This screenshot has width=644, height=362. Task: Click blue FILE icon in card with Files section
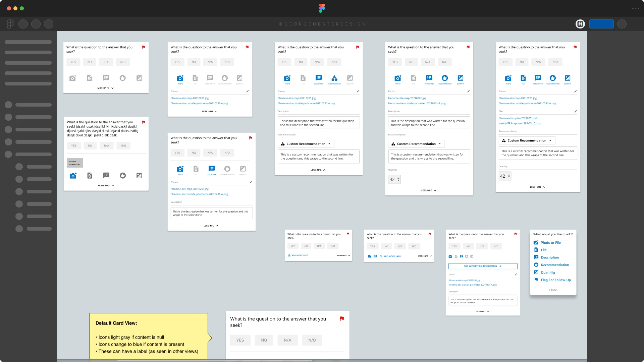point(523,78)
